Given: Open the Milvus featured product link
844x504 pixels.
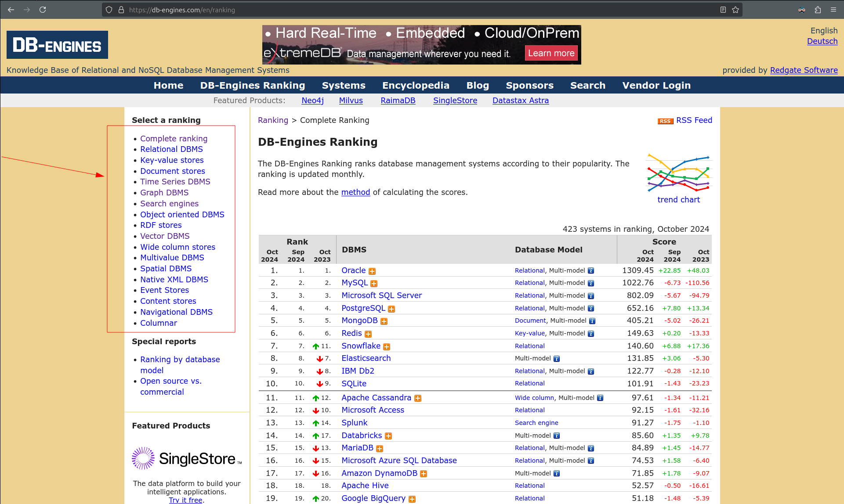Looking at the screenshot, I should 351,101.
